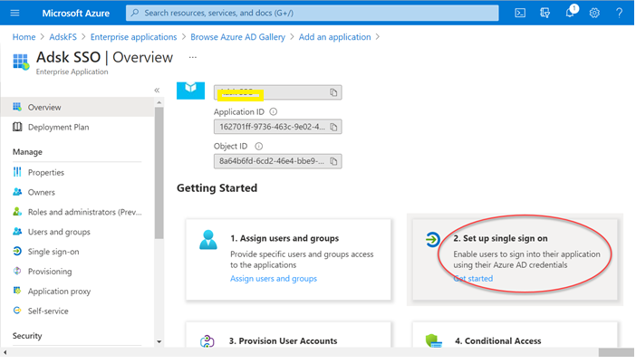Click the 'Getting Started' heading
Screen dimensions: 636x364
click(217, 188)
